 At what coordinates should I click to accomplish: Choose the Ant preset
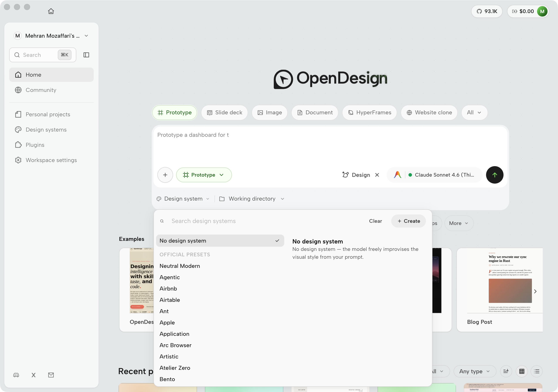(x=220, y=311)
